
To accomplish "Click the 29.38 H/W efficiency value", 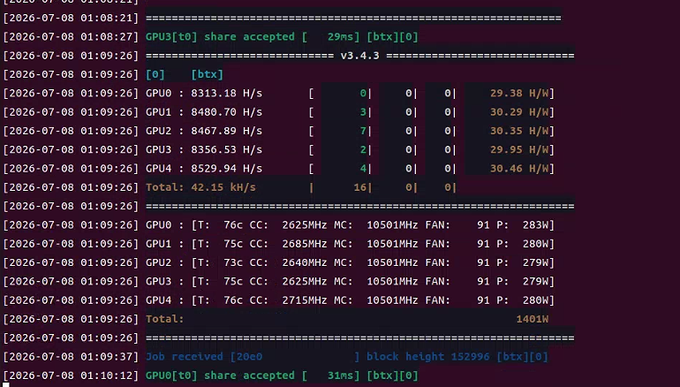I will pyautogui.click(x=520, y=93).
